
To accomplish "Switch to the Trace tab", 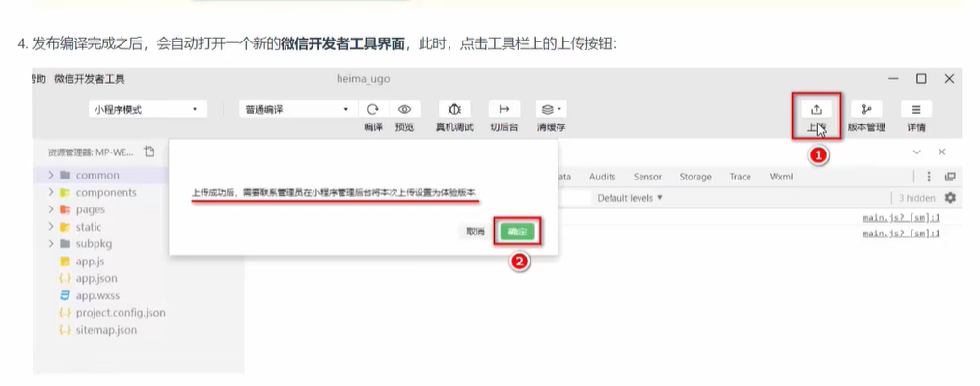I will (740, 177).
